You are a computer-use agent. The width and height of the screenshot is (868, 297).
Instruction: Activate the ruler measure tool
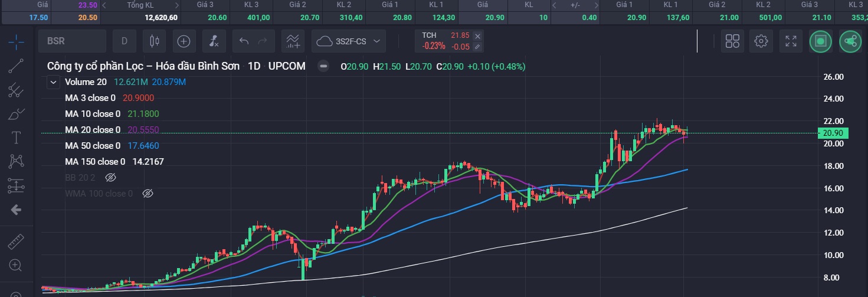pyautogui.click(x=16, y=242)
